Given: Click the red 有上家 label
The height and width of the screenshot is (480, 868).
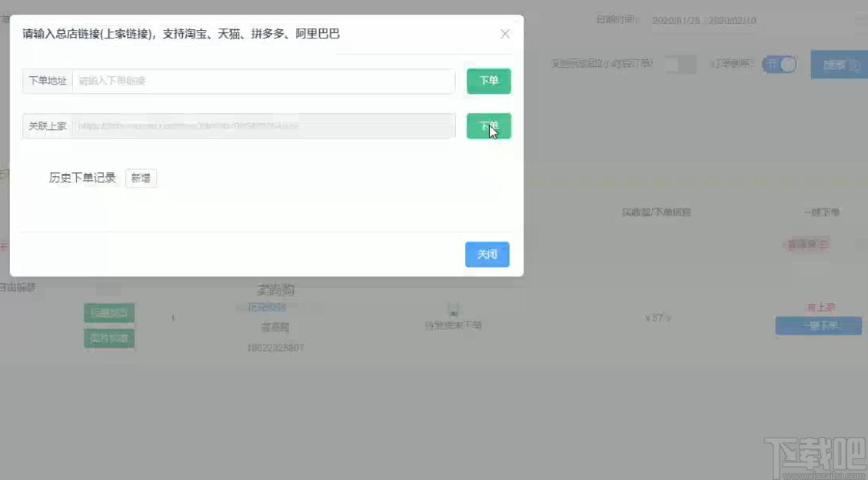Looking at the screenshot, I should coord(821,307).
